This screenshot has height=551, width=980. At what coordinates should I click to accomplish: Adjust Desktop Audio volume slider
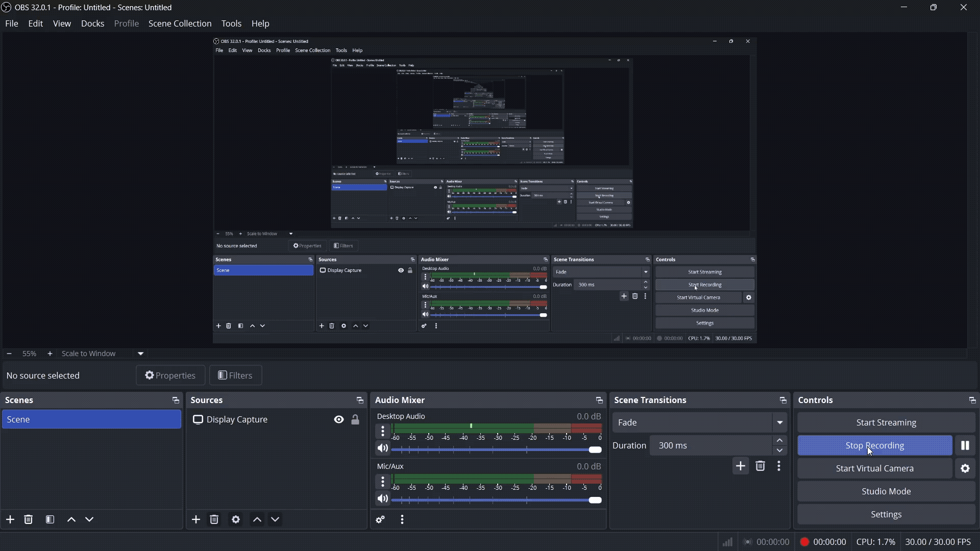(497, 450)
